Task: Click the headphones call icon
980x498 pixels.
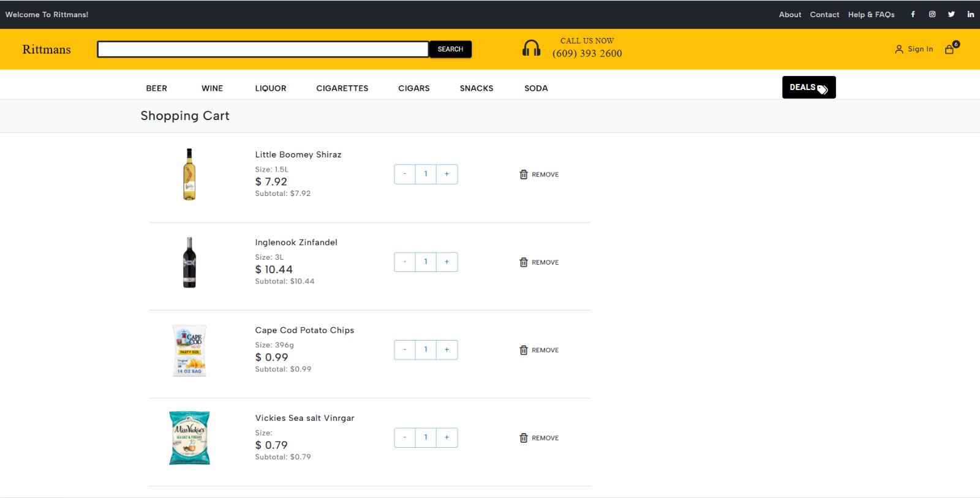Action: tap(531, 48)
